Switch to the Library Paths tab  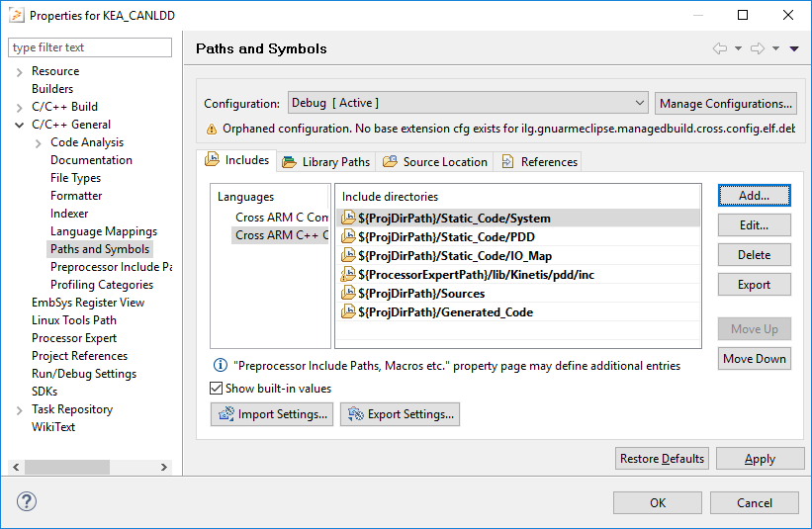(x=326, y=161)
